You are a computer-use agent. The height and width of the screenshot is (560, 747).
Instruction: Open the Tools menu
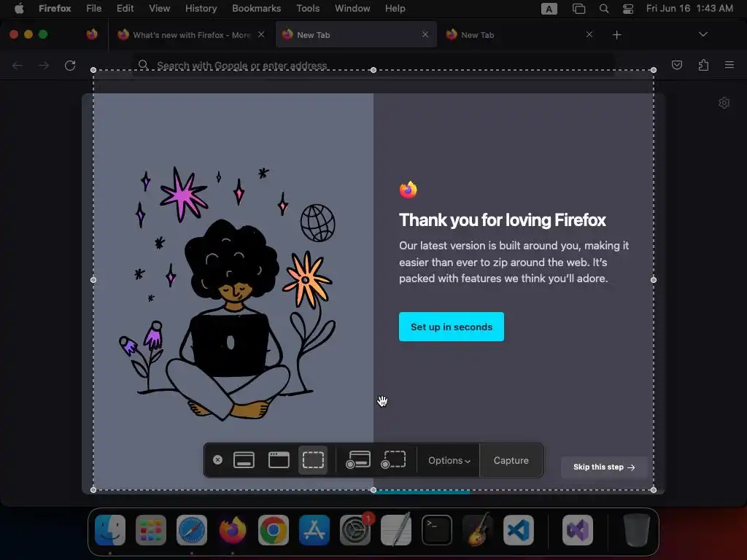tap(308, 8)
